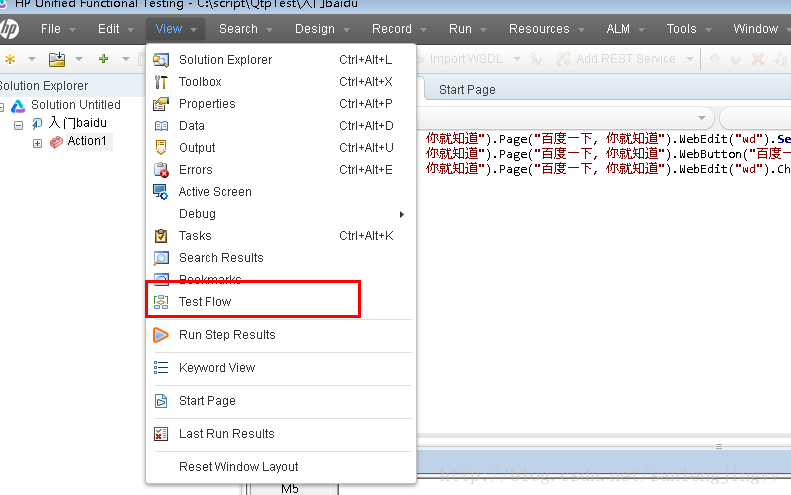
Task: Choose Keyword View menu entry
Action: pos(280,368)
